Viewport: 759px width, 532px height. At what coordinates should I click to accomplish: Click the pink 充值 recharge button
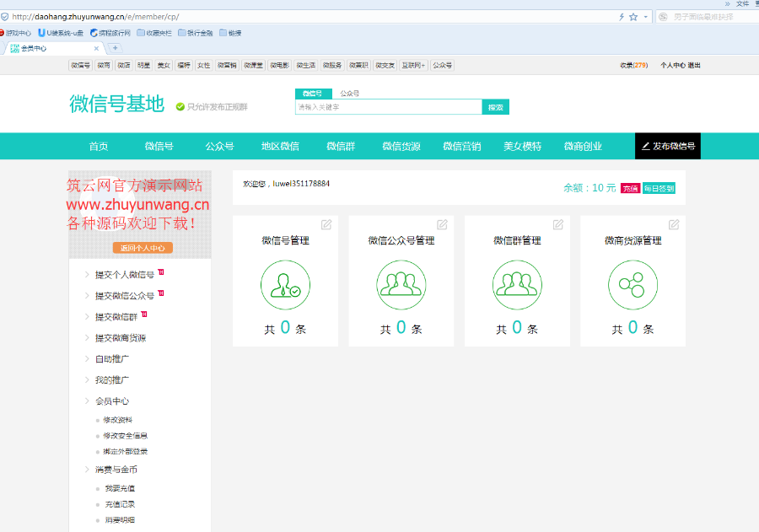click(x=631, y=188)
